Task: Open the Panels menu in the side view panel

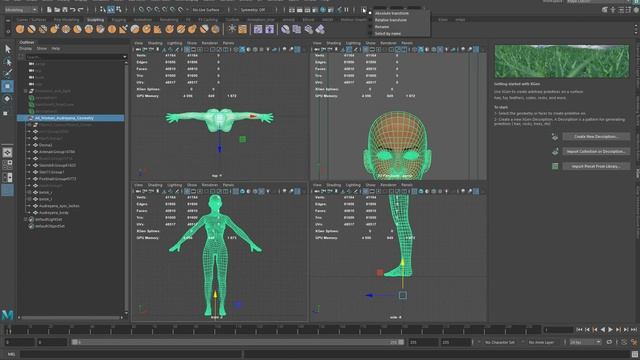Action: pyautogui.click(x=407, y=185)
